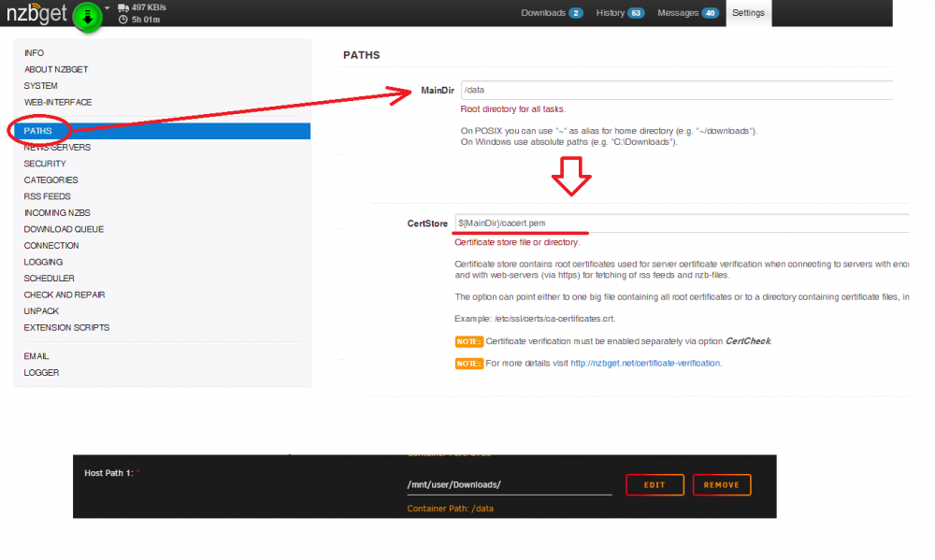Open SECURITY settings section

click(x=45, y=164)
